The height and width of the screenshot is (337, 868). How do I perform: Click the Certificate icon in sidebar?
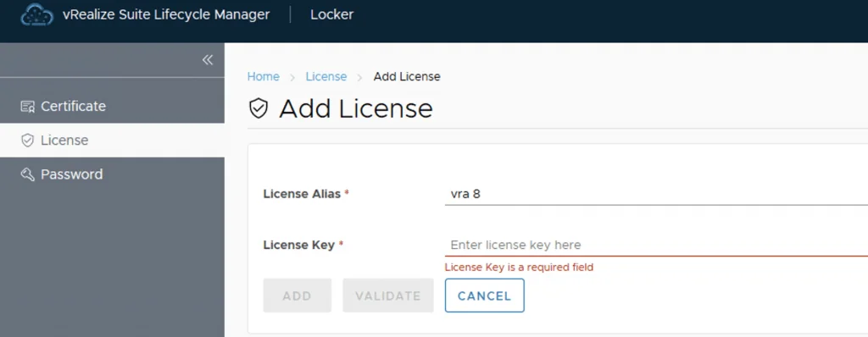(x=28, y=106)
